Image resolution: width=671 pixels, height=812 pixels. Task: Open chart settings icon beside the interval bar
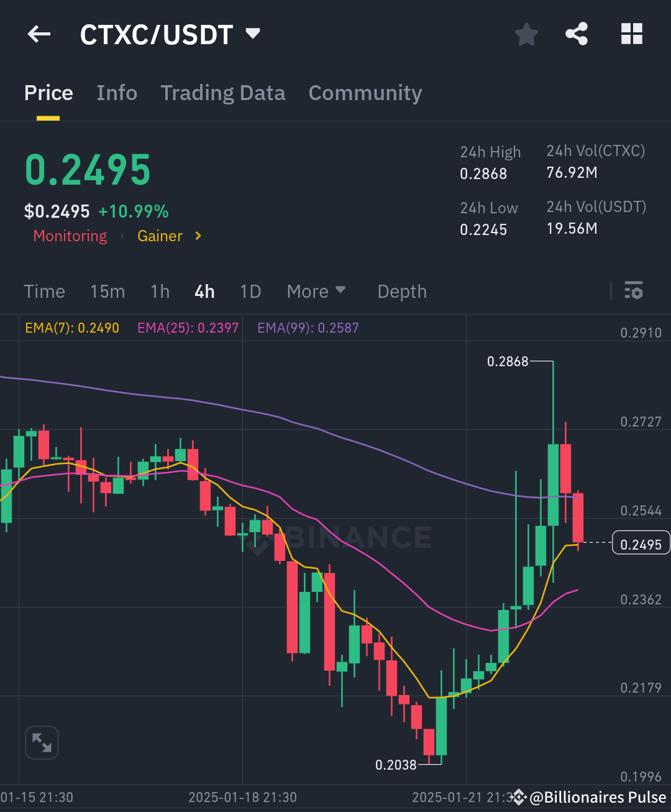[634, 290]
